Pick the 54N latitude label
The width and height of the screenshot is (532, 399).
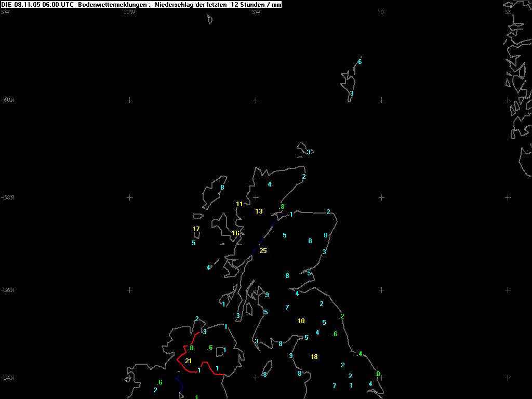pyautogui.click(x=8, y=377)
